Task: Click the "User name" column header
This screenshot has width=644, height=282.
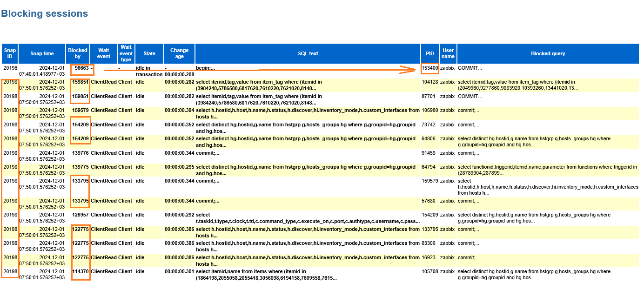Action: (x=448, y=53)
